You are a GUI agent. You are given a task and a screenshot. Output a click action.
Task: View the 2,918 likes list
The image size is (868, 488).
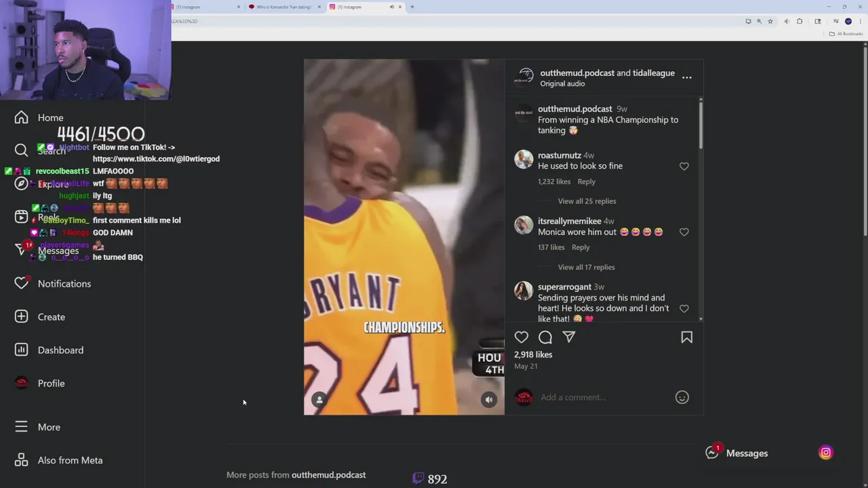point(533,354)
